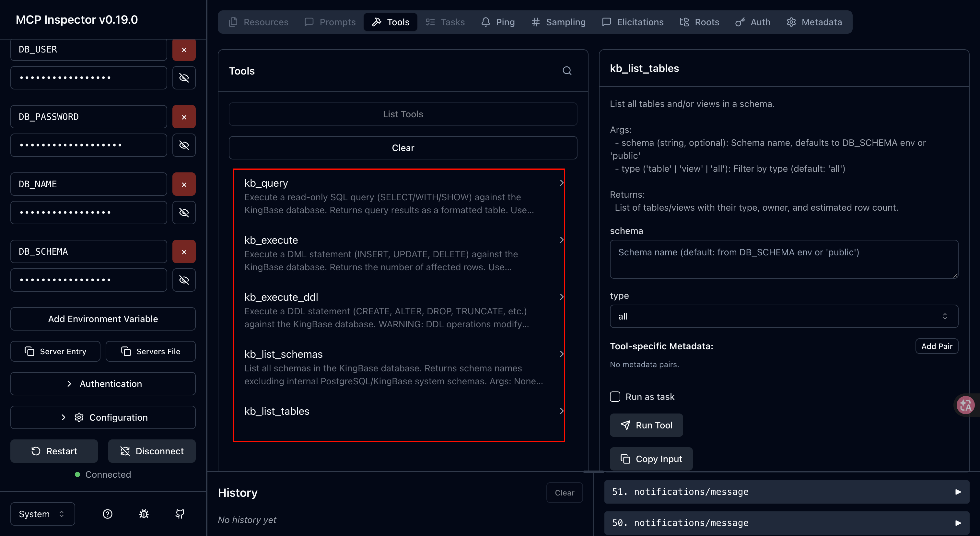Screen dimensions: 980x536
Task: Click the translate floating icon
Action: pos(965,405)
